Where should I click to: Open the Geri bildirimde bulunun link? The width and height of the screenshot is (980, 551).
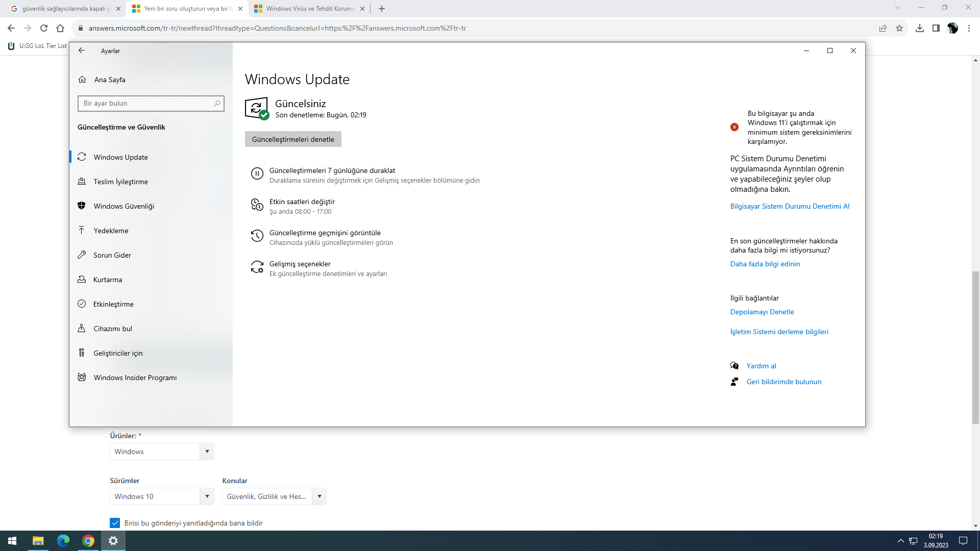[x=783, y=382]
